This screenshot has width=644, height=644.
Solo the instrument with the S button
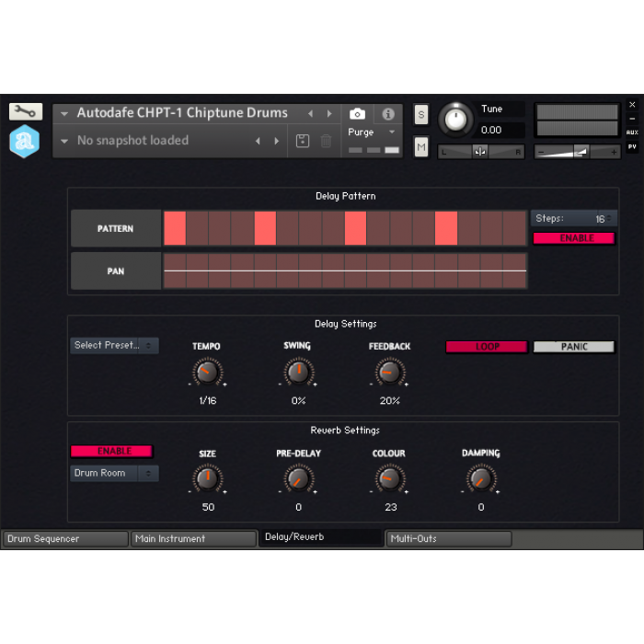coord(421,115)
